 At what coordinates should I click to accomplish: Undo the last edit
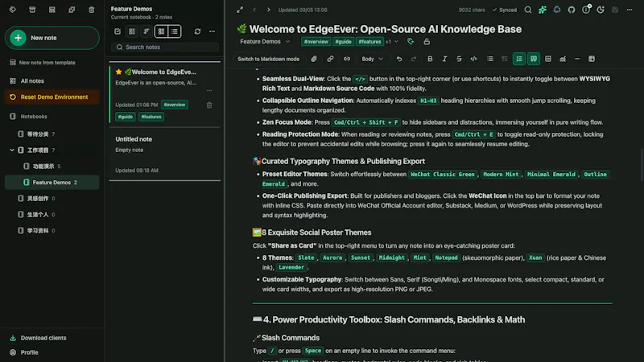pyautogui.click(x=398, y=59)
